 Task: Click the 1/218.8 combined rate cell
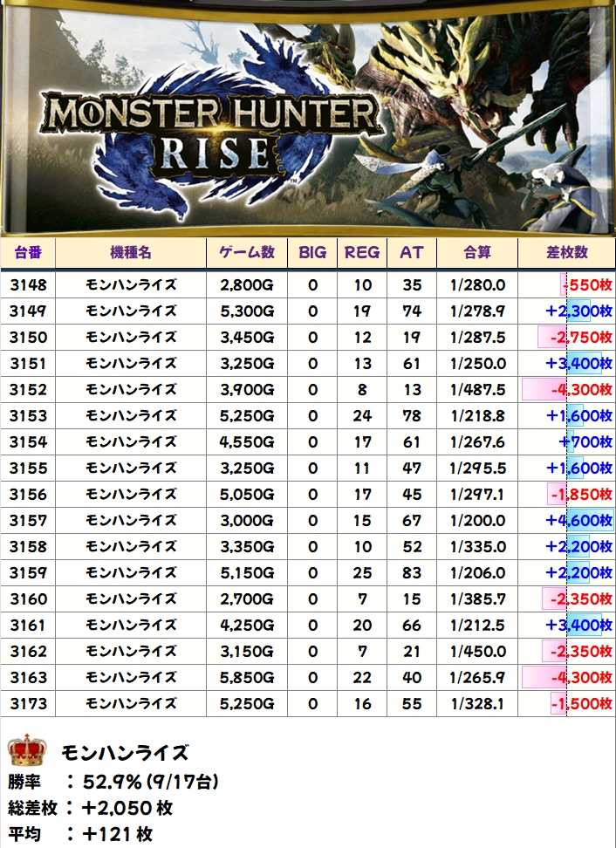pos(477,415)
